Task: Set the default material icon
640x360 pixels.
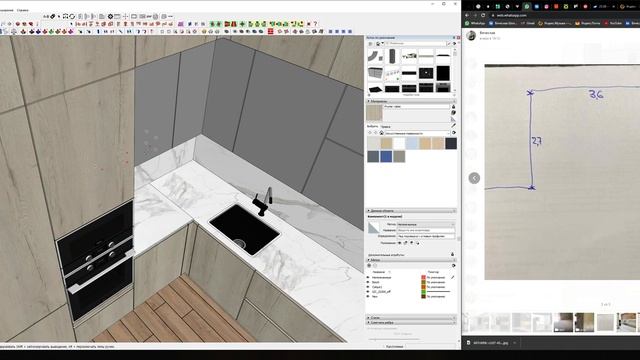Action: click(453, 120)
